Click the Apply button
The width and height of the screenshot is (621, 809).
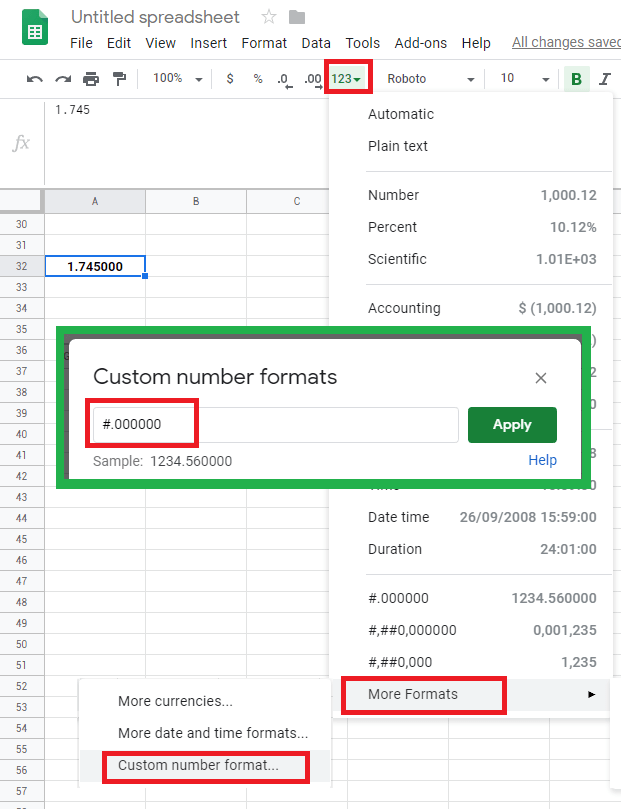[x=512, y=425]
